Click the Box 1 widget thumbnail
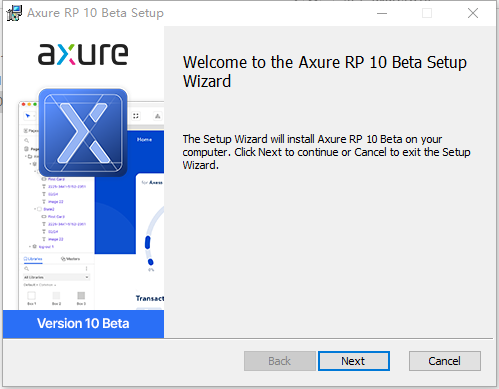The image size is (499, 389). tap(31, 296)
